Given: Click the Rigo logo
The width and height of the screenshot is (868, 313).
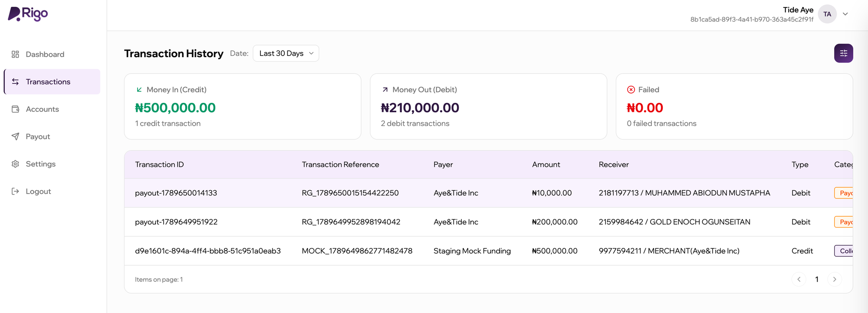Looking at the screenshot, I should (28, 14).
